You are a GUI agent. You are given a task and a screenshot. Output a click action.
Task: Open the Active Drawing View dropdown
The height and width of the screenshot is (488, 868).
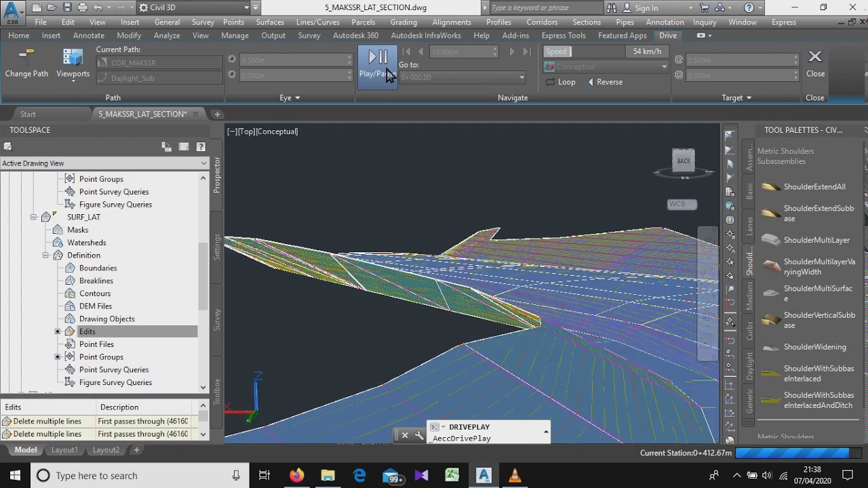point(104,163)
